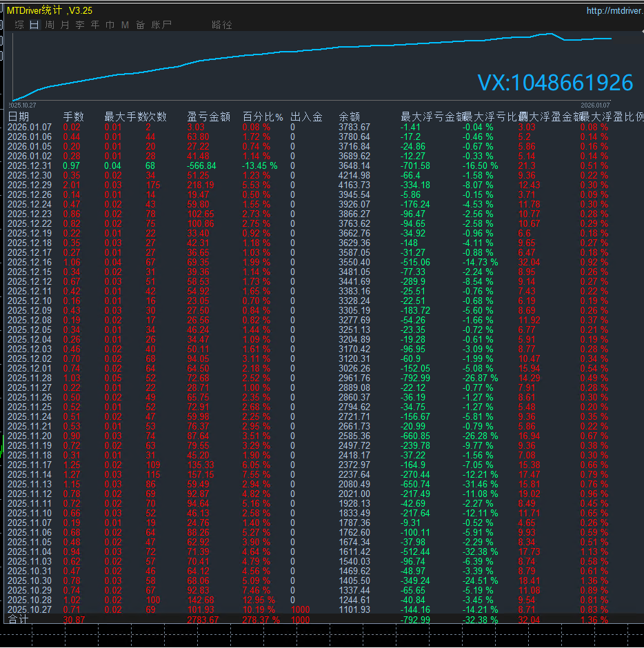Select the 2026.01.07 row date
Viewport: 644px width, 648px height.
pyautogui.click(x=30, y=128)
